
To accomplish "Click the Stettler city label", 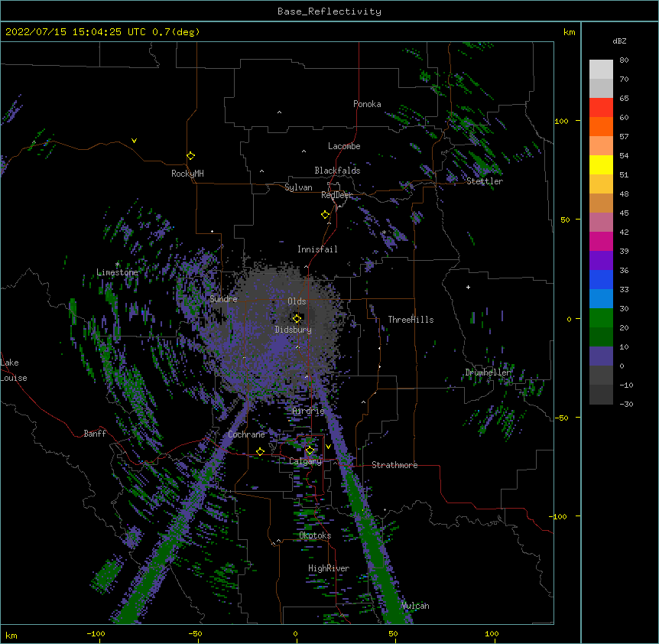I will click(x=485, y=181).
